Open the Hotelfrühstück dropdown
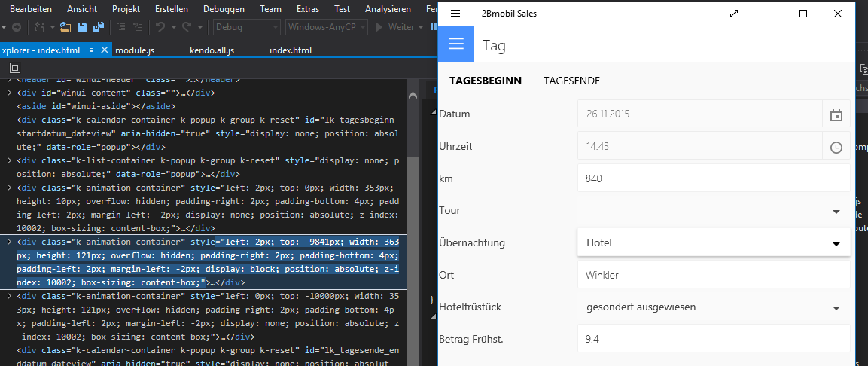 [836, 307]
